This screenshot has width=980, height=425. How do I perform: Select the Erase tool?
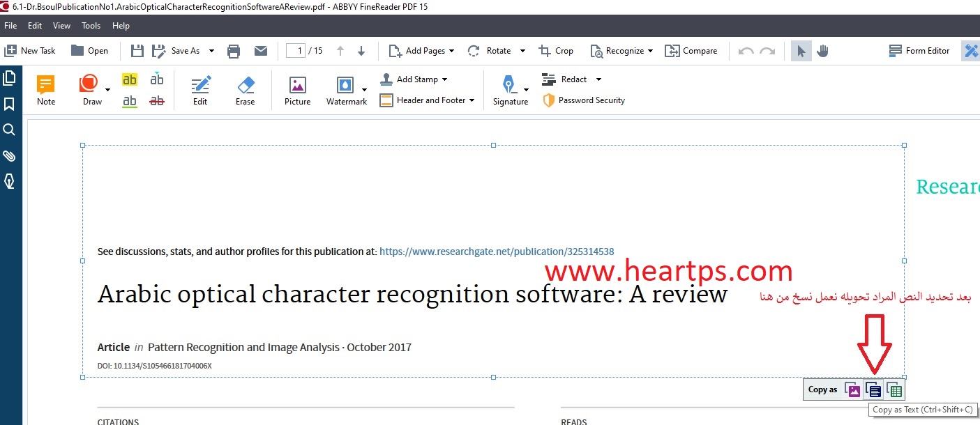(x=245, y=91)
